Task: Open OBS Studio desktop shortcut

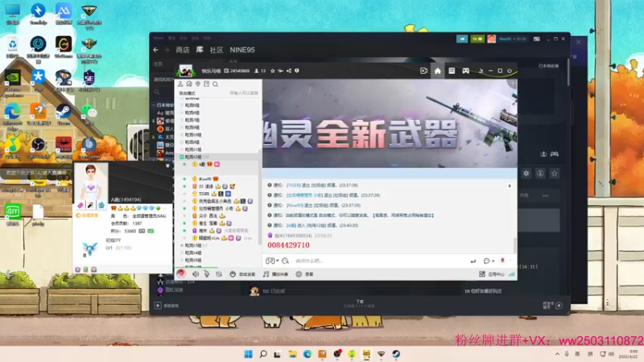Action: pos(38,148)
